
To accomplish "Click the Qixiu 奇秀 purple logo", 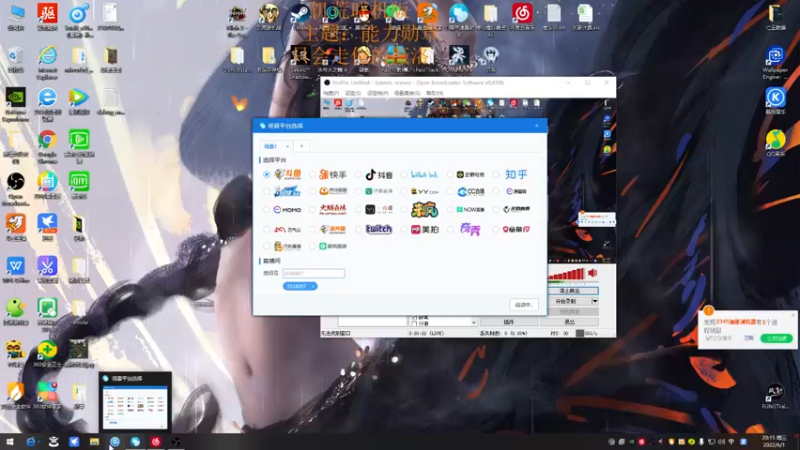I will 470,230.
